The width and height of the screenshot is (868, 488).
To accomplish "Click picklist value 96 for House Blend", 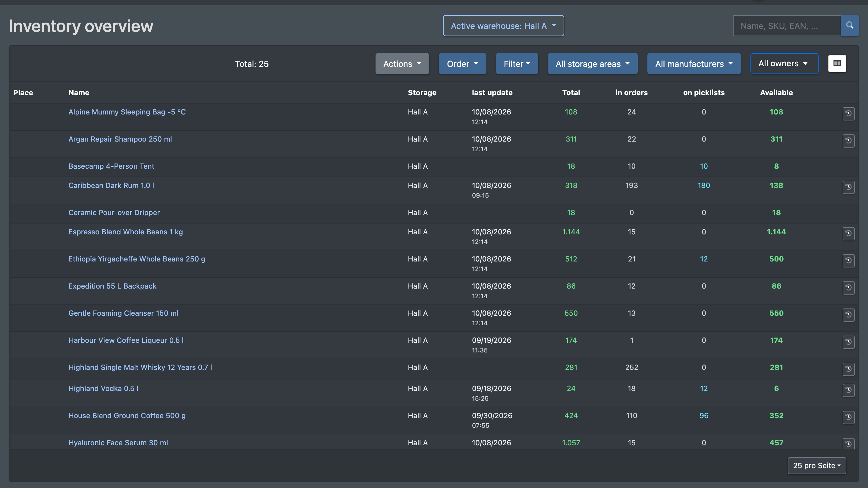I will [703, 416].
